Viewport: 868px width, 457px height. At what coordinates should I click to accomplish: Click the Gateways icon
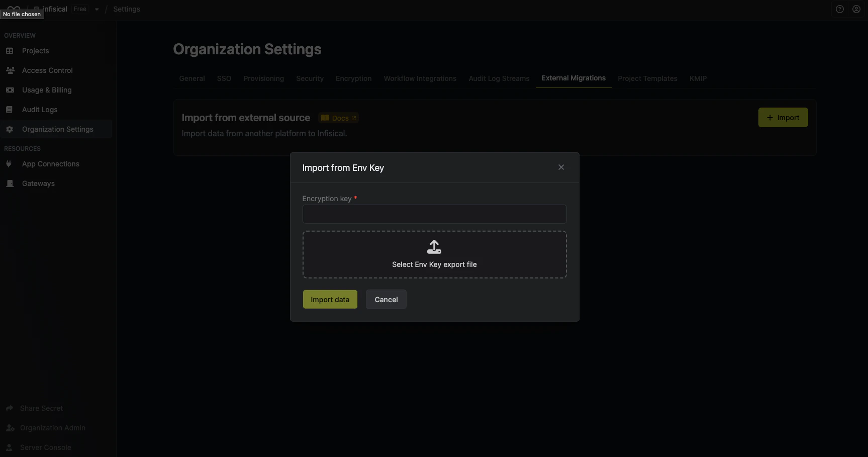click(x=10, y=184)
